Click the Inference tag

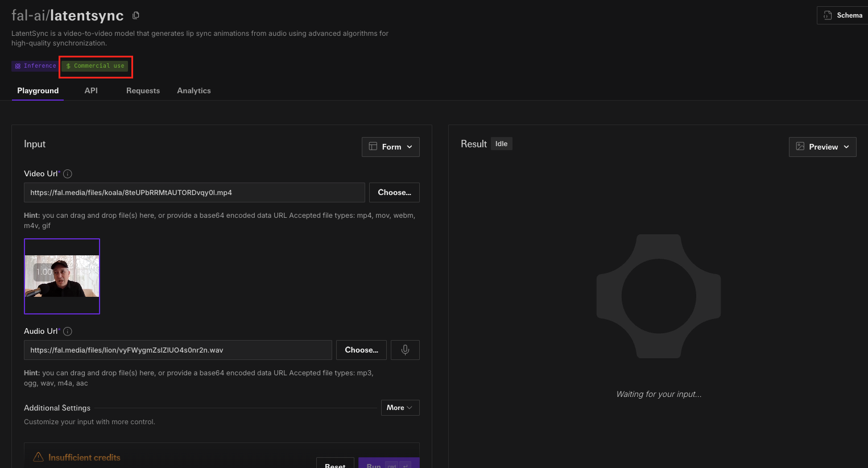(x=35, y=66)
